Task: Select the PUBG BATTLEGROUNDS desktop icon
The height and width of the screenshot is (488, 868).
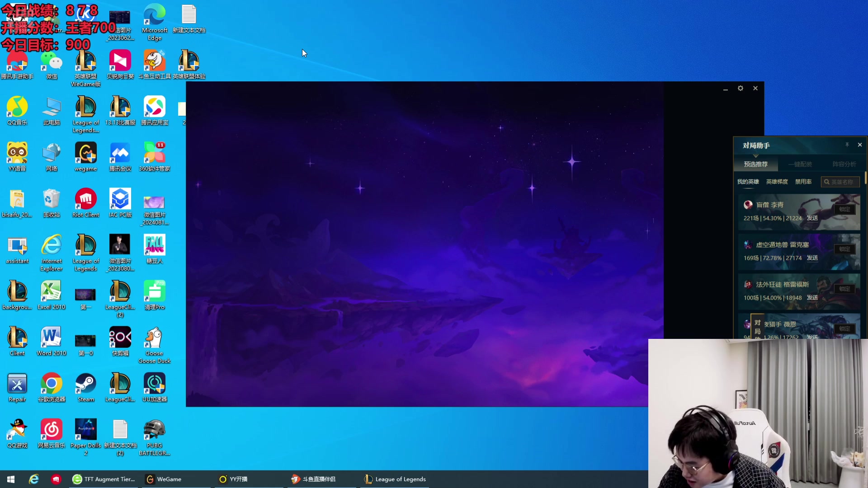Action: [154, 437]
